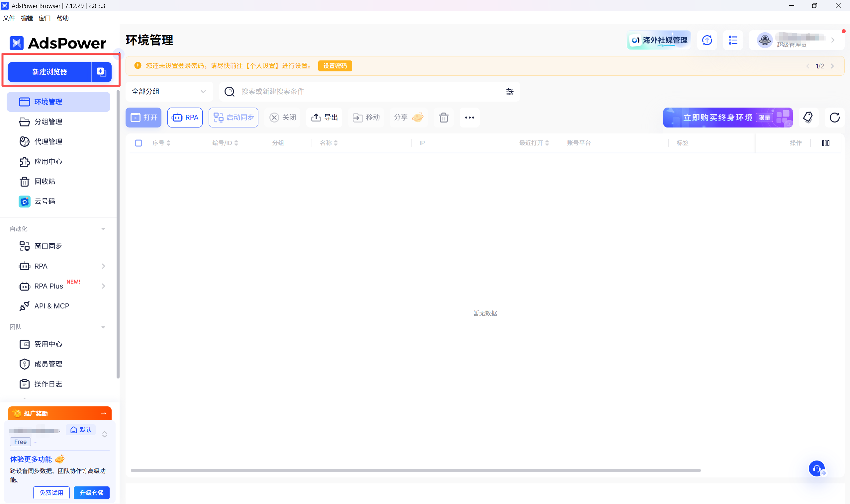Click the 设置密码 button in banner

click(x=334, y=66)
